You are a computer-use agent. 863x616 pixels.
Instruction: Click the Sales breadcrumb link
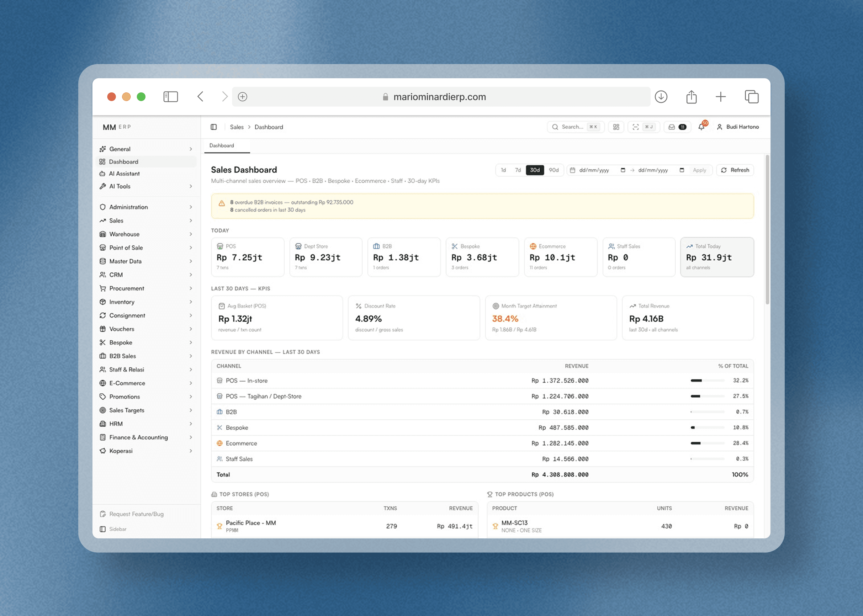(236, 127)
